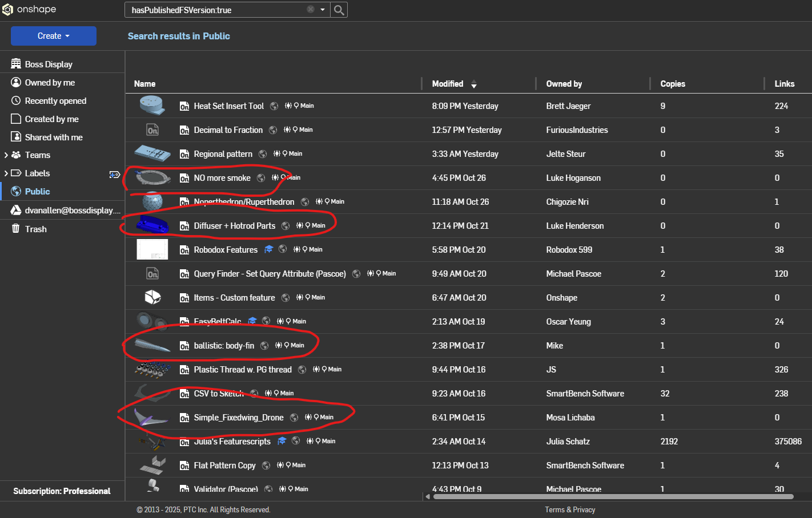
Task: Click the education icon beside Julia's Featurescripts
Action: point(282,441)
